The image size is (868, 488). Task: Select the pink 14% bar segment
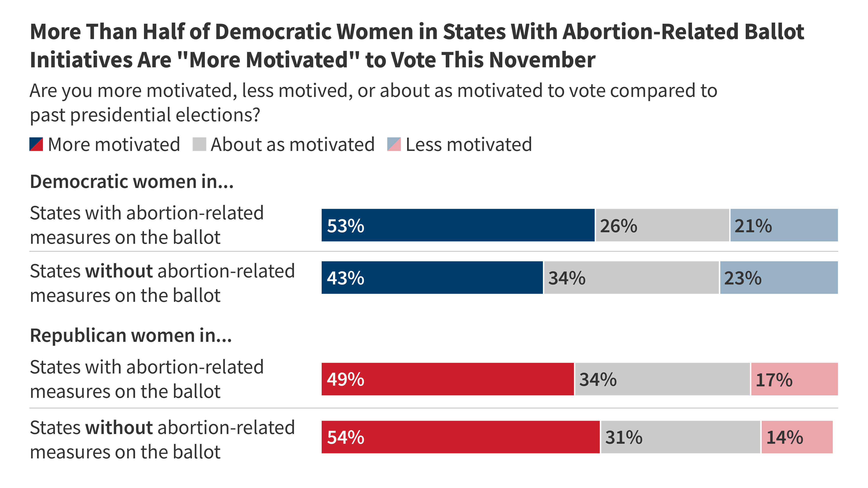pos(797,437)
